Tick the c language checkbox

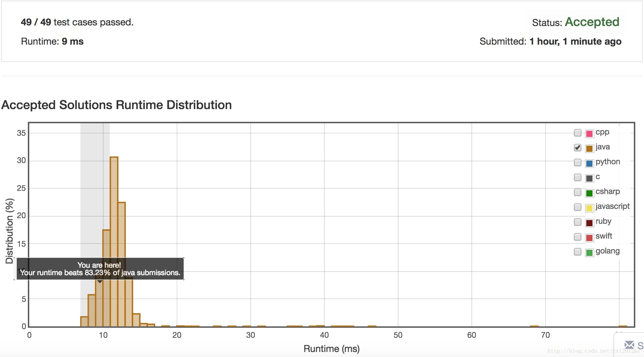point(577,177)
